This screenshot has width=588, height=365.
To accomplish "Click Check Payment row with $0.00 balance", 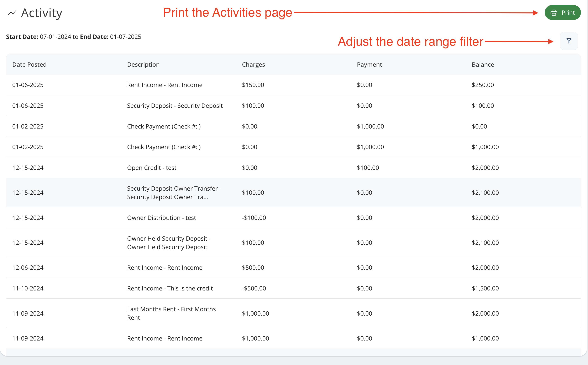I will [x=164, y=126].
